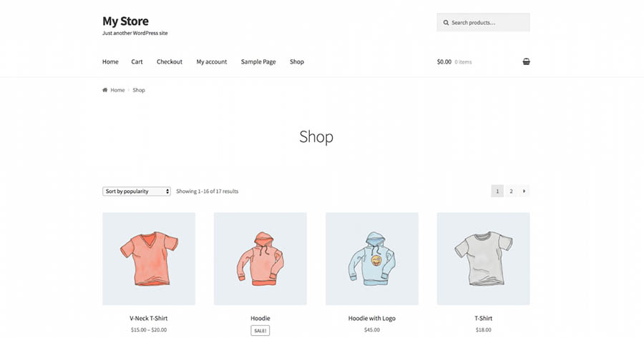Select Shop in the navigation menu

click(297, 61)
